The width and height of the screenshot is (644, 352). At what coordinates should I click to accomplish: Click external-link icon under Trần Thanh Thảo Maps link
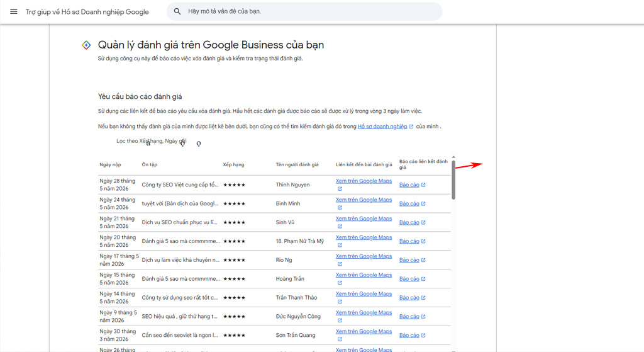point(340,302)
